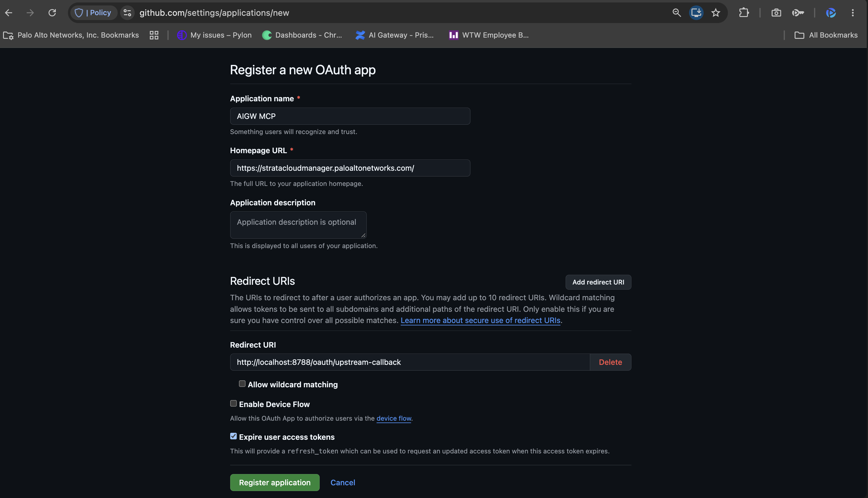Open the WTW Employee B... bookmark
Screen dimensions: 868x498
489,35
